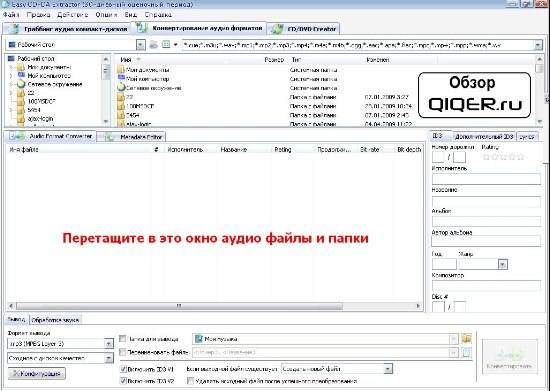Toggle Включить ID3 V2 checkbox
Viewport: 550px width, 391px height.
click(x=123, y=381)
